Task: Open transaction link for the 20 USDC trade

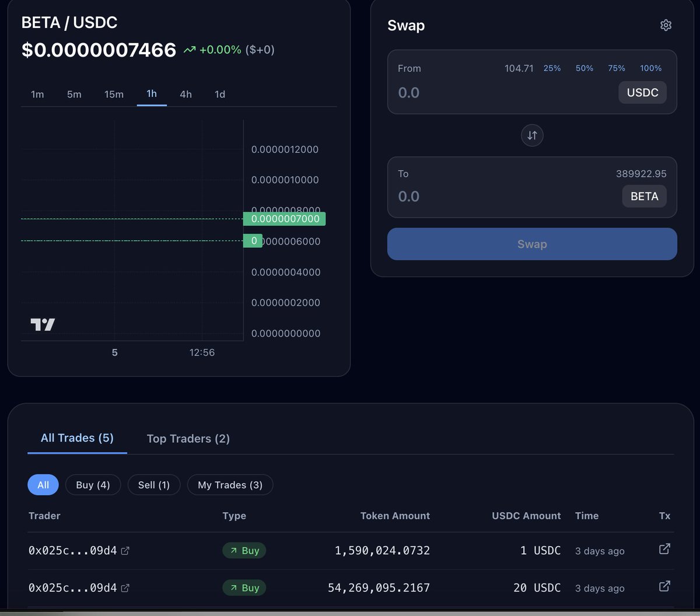Action: click(x=664, y=586)
